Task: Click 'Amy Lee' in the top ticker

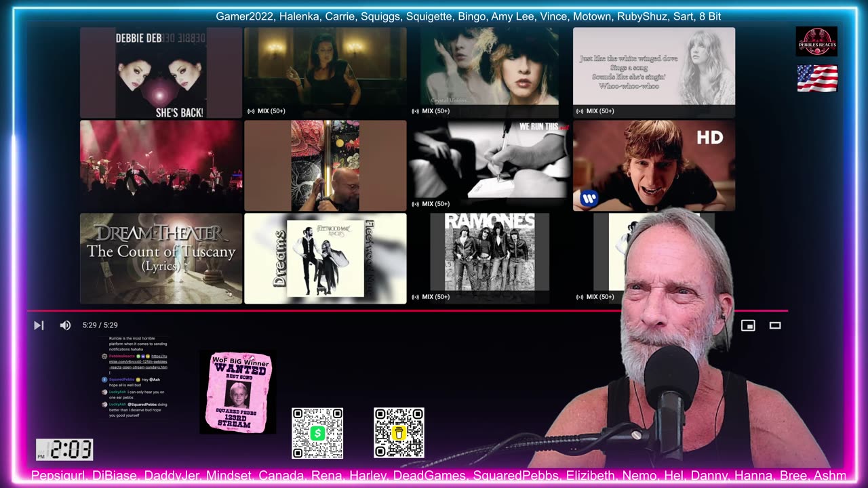Action: click(513, 16)
